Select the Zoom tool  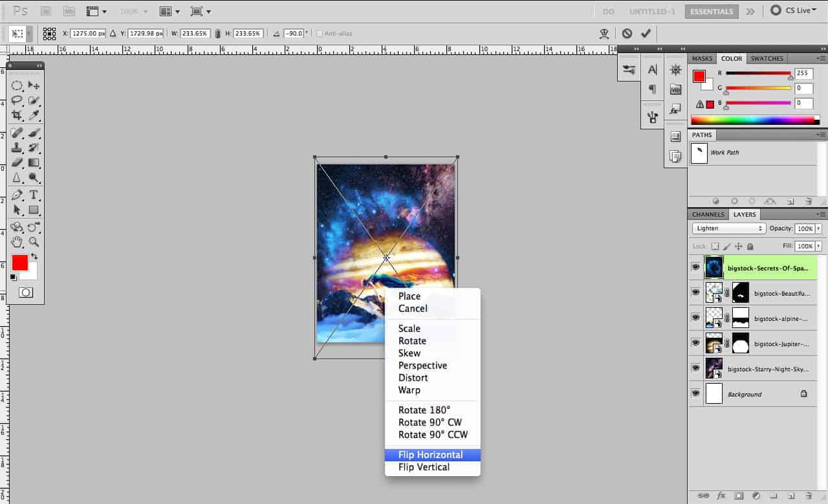pos(34,242)
